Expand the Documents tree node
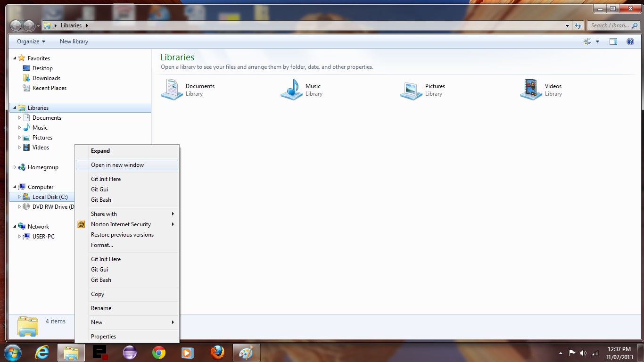This screenshot has width=644, height=362. [19, 118]
